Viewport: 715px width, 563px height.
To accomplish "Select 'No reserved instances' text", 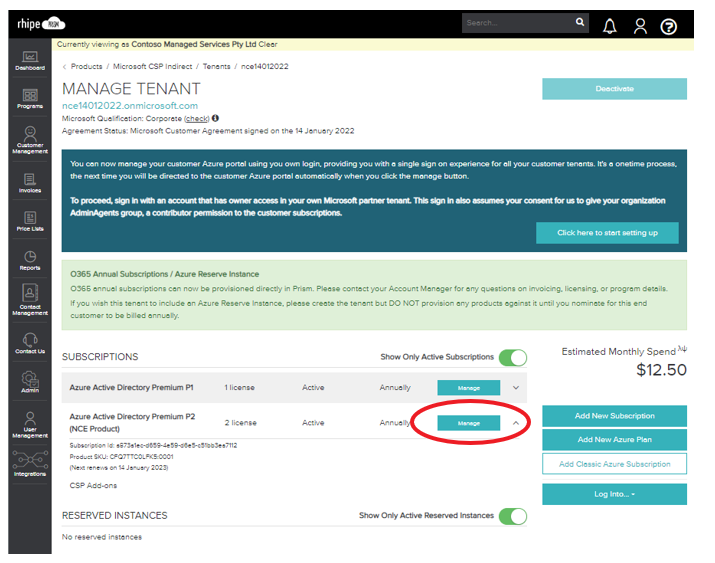I will coord(102,537).
